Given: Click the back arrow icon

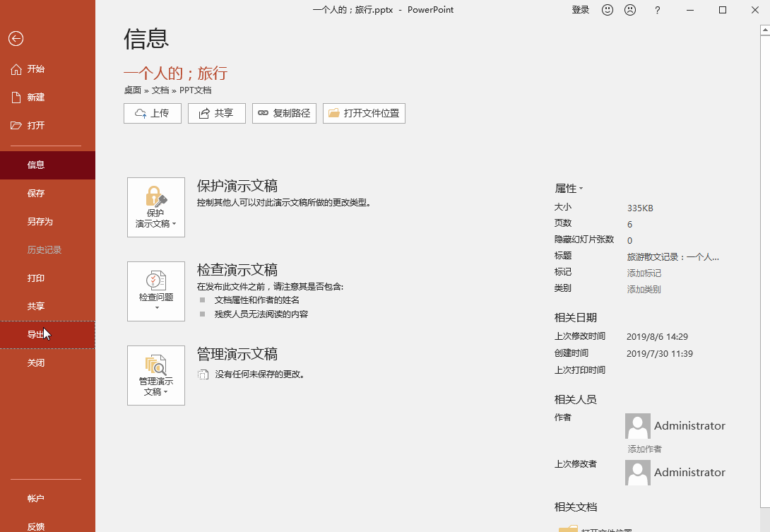Looking at the screenshot, I should (16, 40).
